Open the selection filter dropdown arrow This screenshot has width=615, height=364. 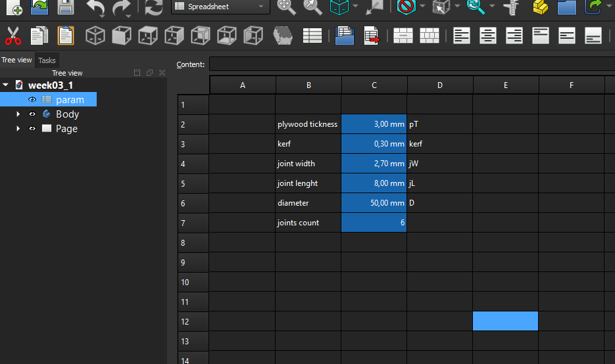click(x=422, y=7)
